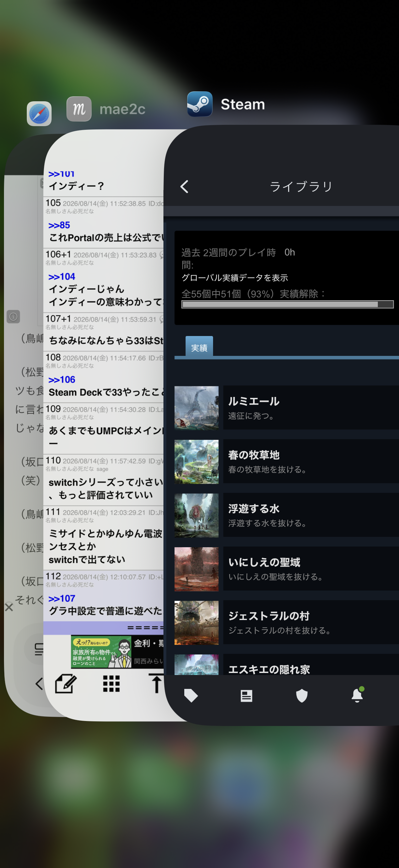Open 浮遊する水 achievement thumbnail
399x868 pixels.
197,515
